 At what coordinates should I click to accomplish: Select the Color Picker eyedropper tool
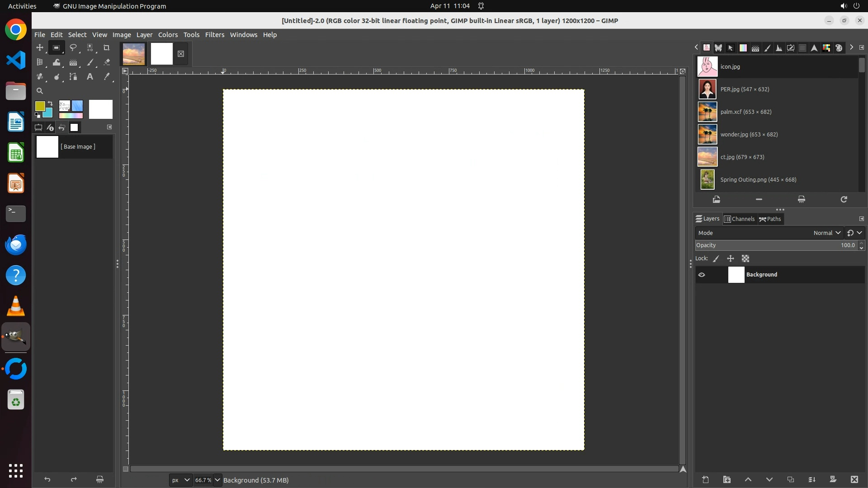(107, 77)
